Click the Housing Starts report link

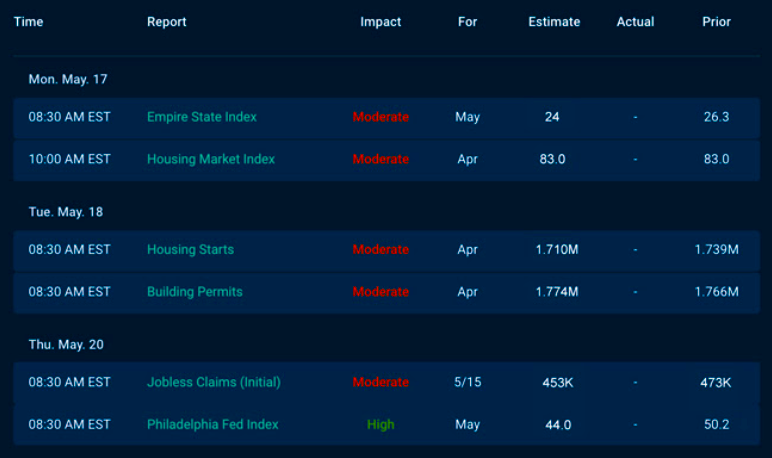[x=190, y=249]
